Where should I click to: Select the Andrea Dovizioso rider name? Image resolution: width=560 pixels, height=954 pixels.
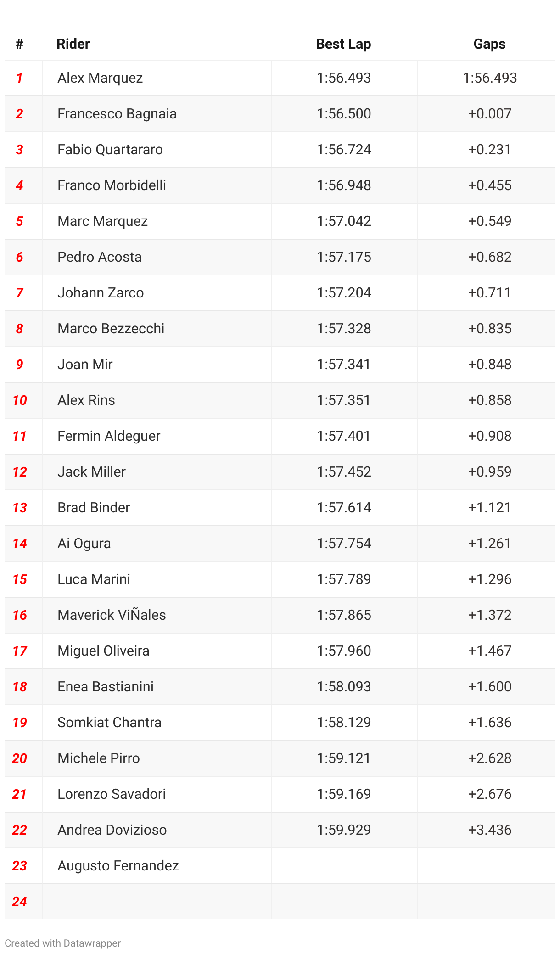(112, 830)
